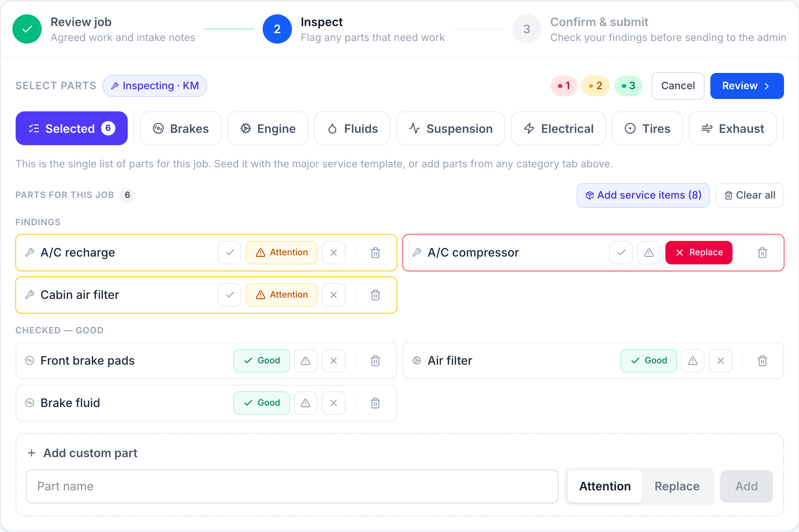Delete the A/C recharge part
Image resolution: width=799 pixels, height=532 pixels.
tap(375, 253)
